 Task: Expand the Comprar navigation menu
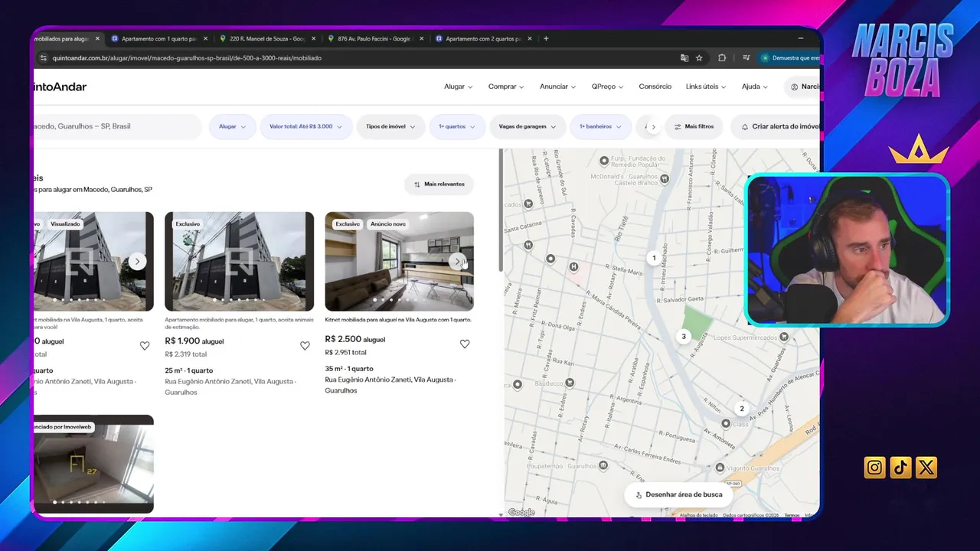(506, 86)
